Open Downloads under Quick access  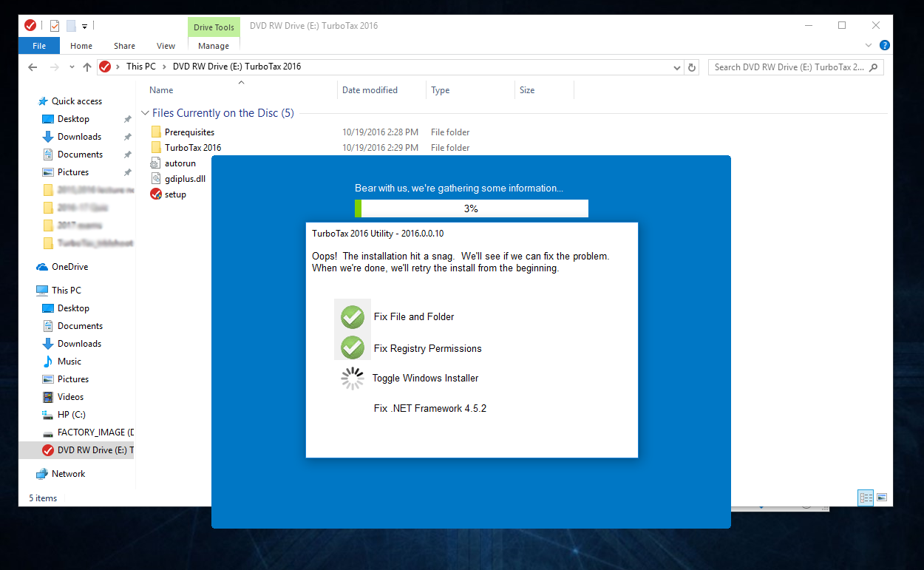(x=79, y=137)
